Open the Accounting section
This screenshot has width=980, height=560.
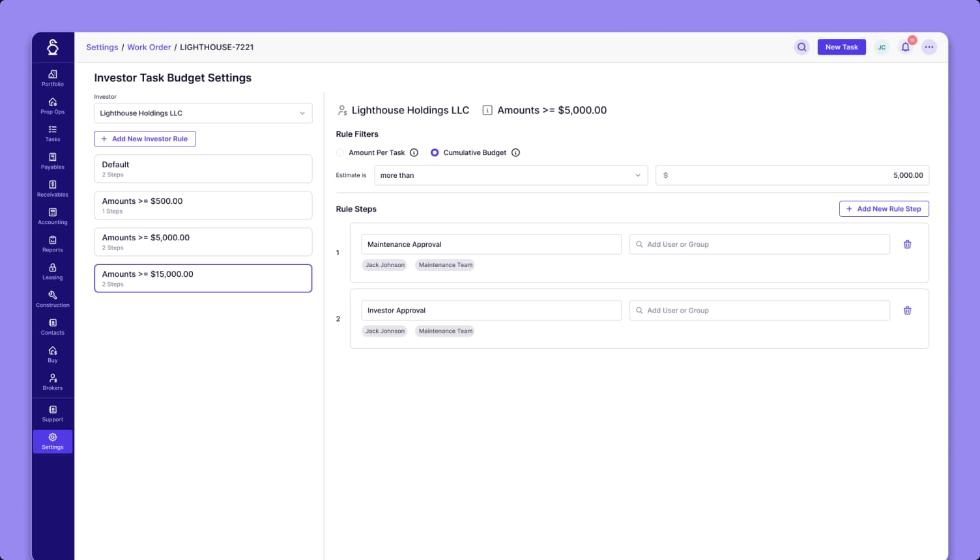pyautogui.click(x=52, y=216)
